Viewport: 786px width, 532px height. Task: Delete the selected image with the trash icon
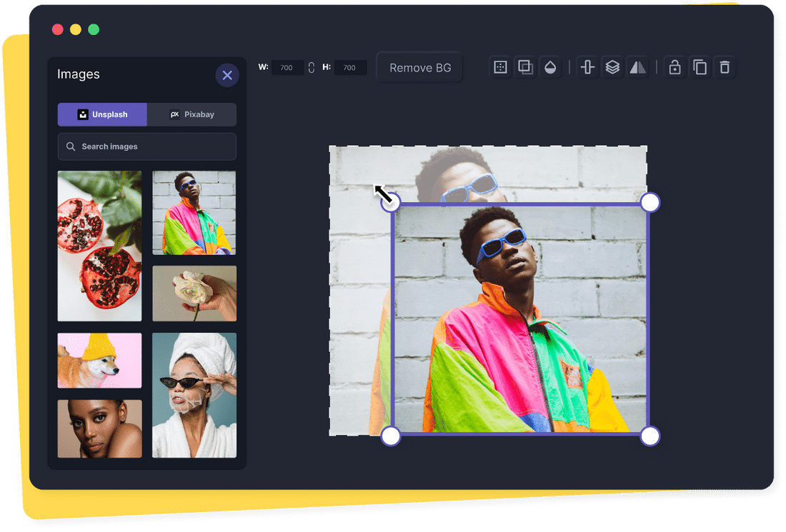pos(725,66)
